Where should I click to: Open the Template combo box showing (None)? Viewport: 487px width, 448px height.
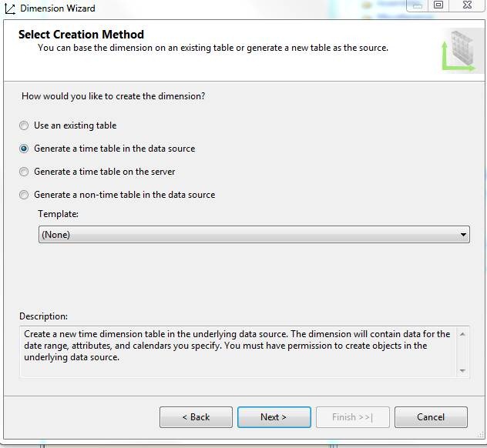pyautogui.click(x=247, y=235)
